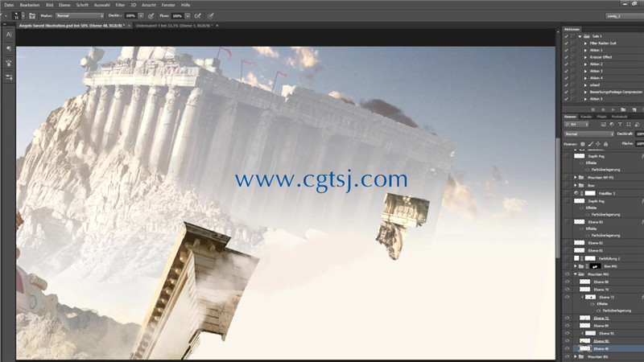Switch to Unbenannt-1 document tab
The height and width of the screenshot is (362, 644).
[174, 26]
